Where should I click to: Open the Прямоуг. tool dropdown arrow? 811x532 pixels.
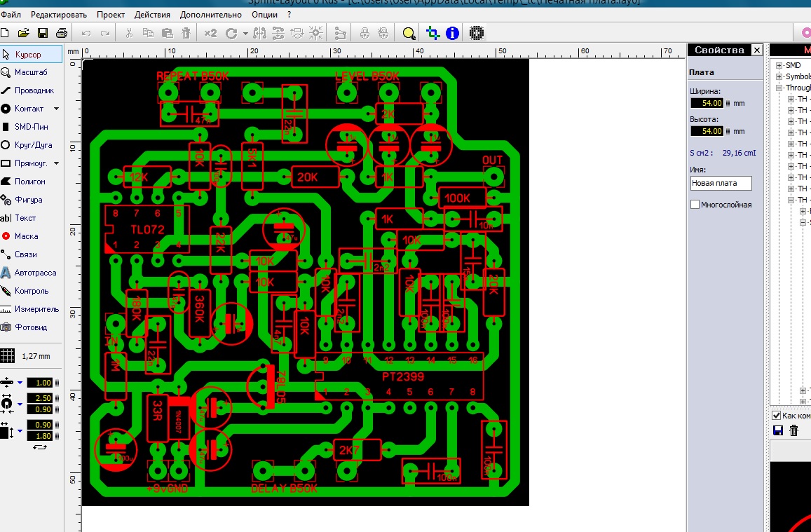click(x=56, y=163)
